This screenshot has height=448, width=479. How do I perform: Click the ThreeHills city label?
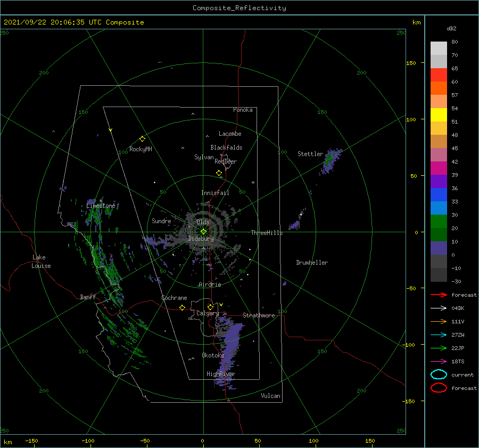[x=267, y=233]
